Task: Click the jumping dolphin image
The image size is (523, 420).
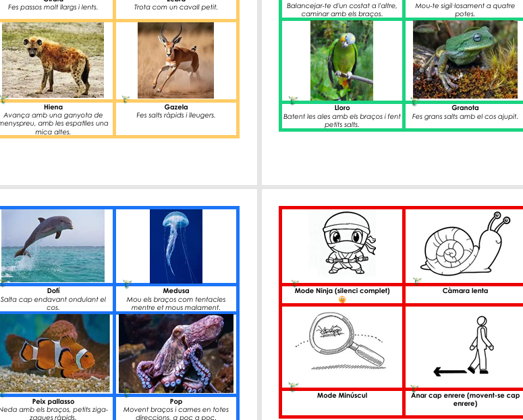Action: tap(53, 245)
